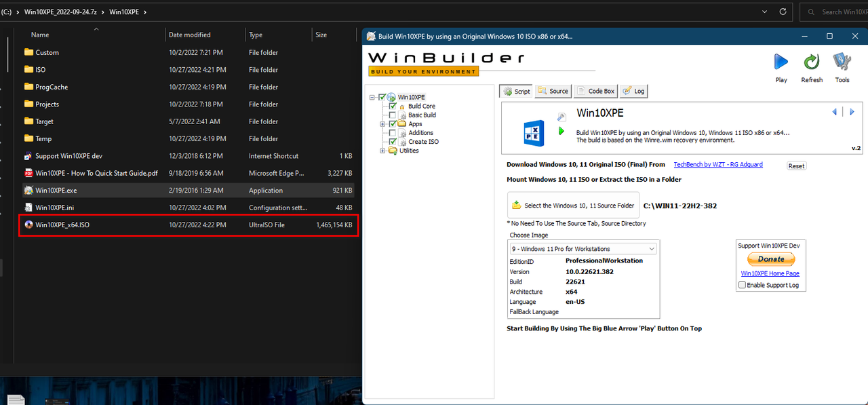
Task: Click the Win10XPE.exe application icon
Action: coord(28,191)
